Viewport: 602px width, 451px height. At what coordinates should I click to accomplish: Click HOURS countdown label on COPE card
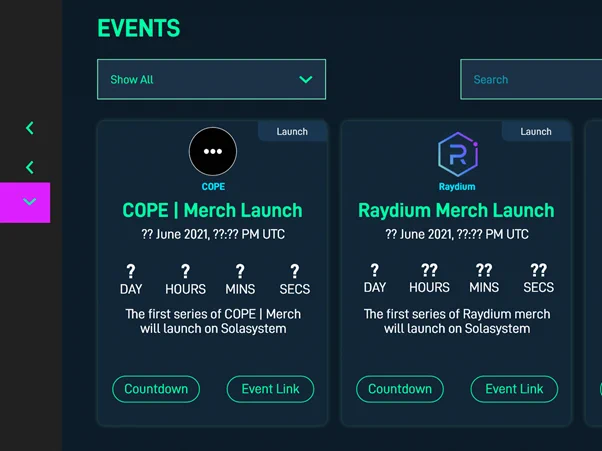click(185, 289)
